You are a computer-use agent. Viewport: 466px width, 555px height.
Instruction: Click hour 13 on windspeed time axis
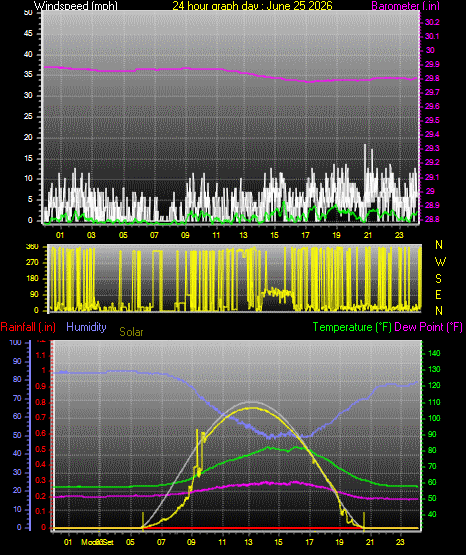243,235
